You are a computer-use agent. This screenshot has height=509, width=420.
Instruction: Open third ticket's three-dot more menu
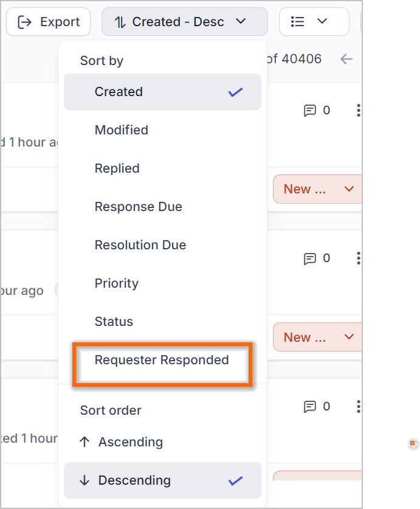pyautogui.click(x=359, y=406)
